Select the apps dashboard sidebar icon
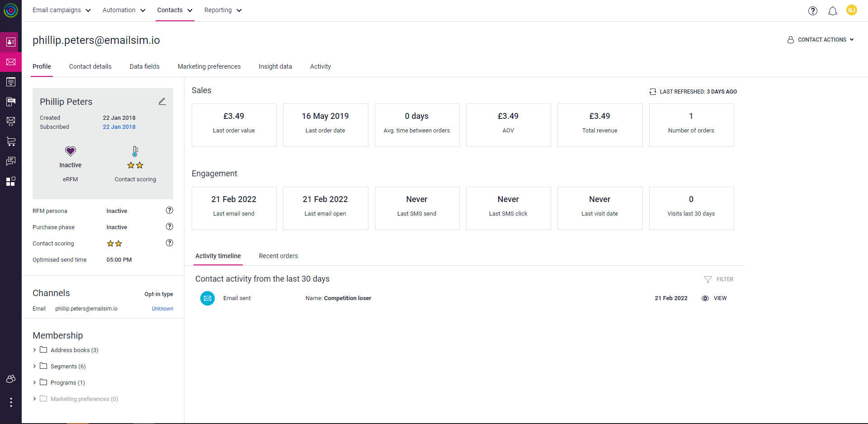The image size is (868, 424). coord(11,181)
